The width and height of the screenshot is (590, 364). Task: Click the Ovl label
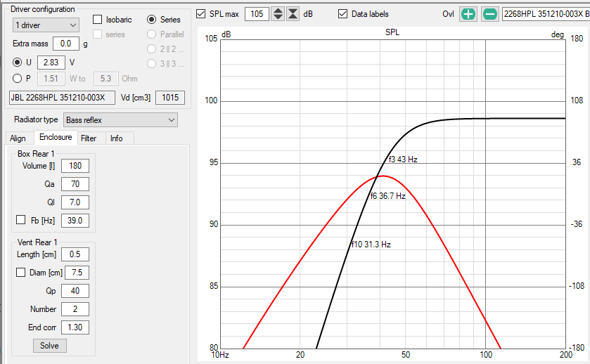(x=448, y=14)
